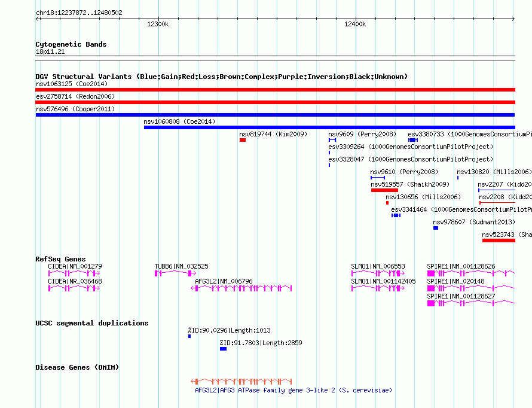Click the nsv576496 (Cooper2011) label
Viewport: 532px width, 408px height.
[x=75, y=109]
